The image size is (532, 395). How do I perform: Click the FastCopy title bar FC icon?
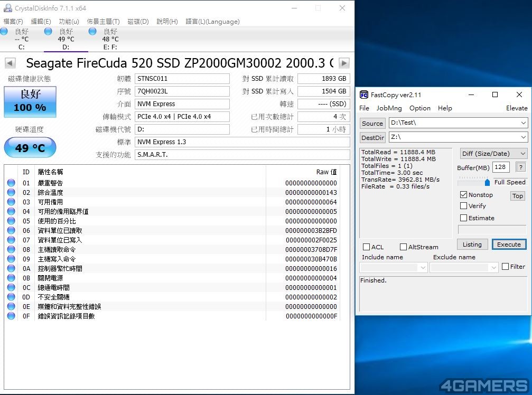coord(363,95)
